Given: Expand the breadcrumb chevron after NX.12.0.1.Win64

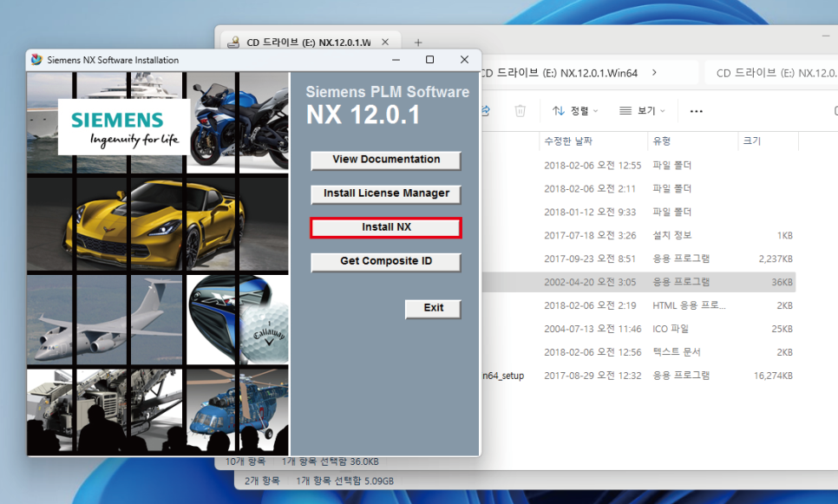Looking at the screenshot, I should pyautogui.click(x=654, y=73).
